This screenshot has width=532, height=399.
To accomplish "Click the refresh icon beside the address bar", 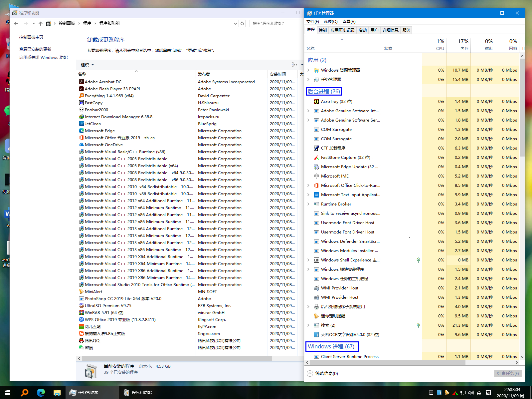I will pyautogui.click(x=242, y=23).
